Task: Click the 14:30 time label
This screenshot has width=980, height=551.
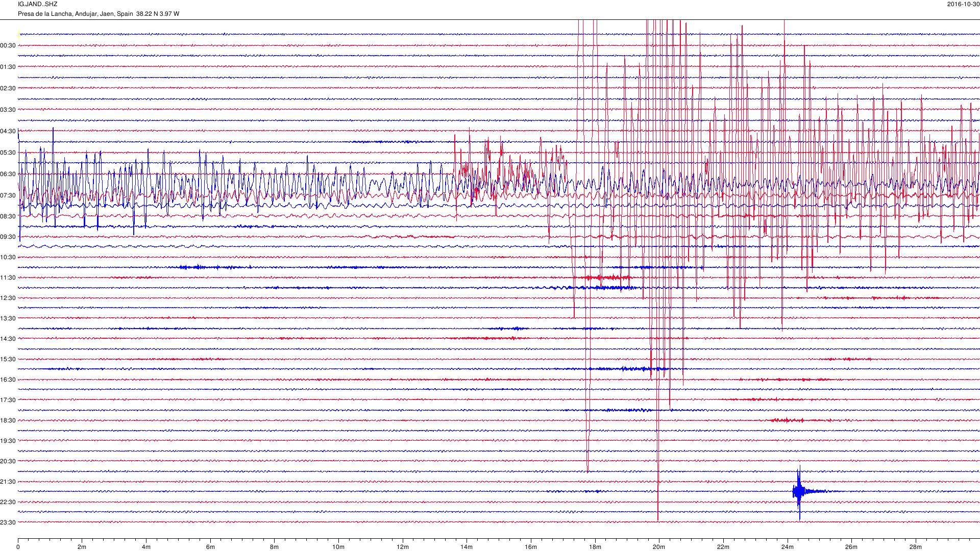Action: (8, 339)
